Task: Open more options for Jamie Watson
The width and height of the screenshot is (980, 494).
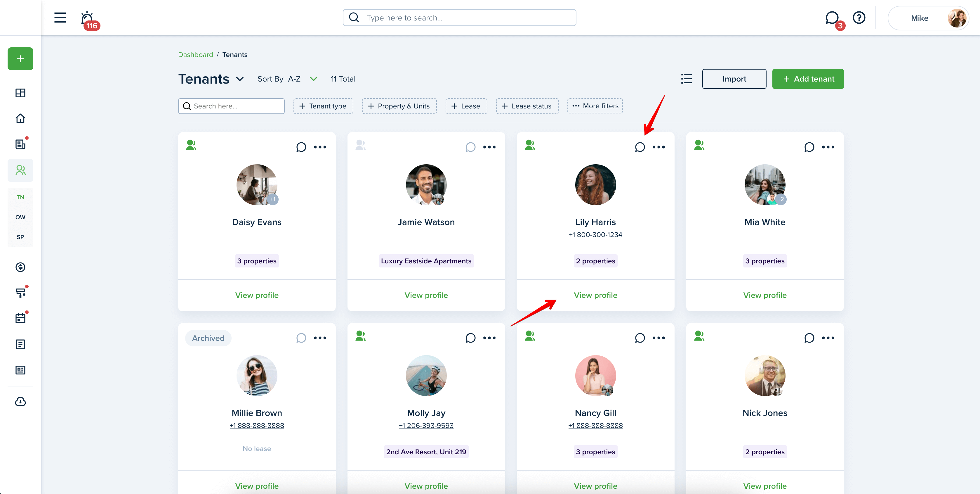Action: point(489,147)
